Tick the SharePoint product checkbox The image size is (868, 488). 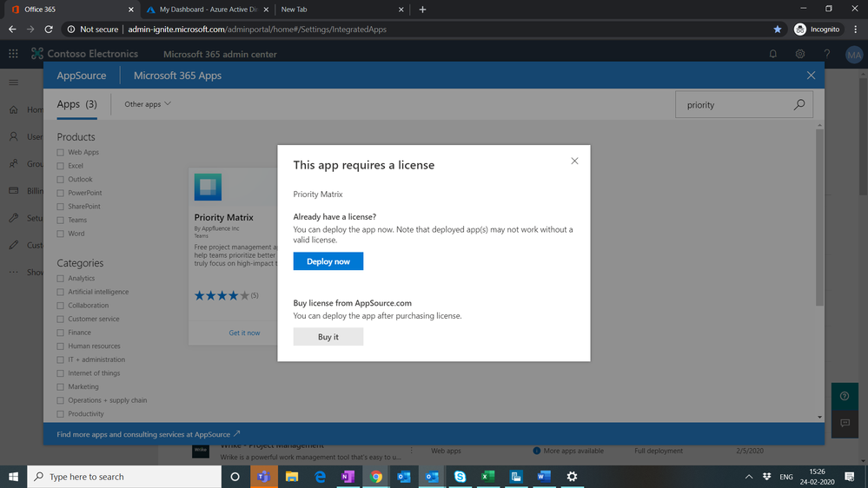pyautogui.click(x=60, y=207)
